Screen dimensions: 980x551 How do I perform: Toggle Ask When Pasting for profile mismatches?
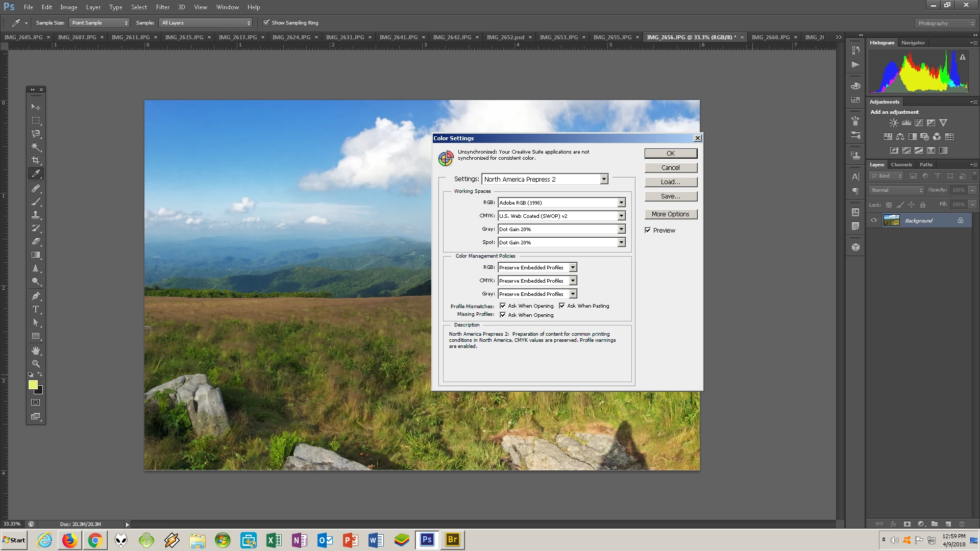(562, 306)
